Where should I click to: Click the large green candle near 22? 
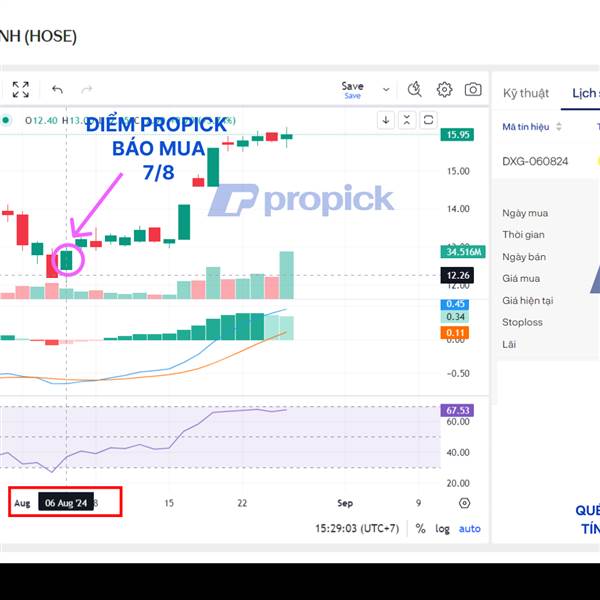click(x=213, y=167)
